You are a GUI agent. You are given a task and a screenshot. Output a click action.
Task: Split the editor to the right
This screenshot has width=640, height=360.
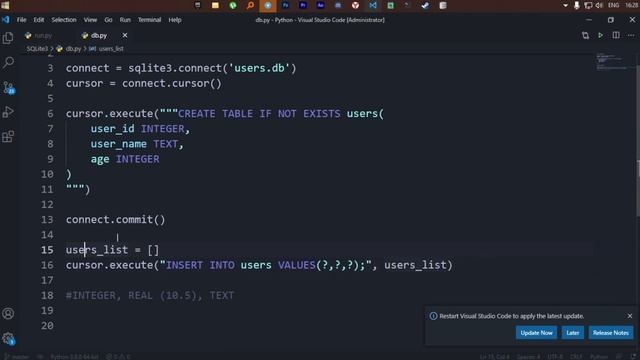(616, 36)
